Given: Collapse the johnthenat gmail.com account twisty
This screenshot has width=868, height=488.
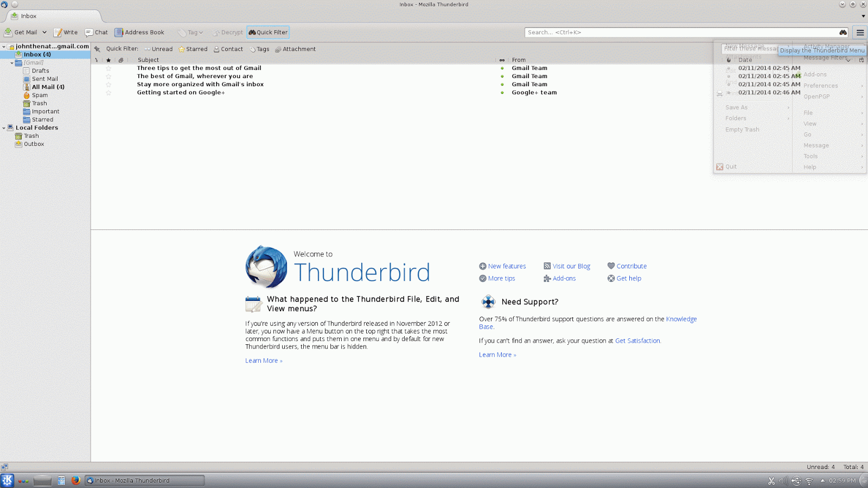Looking at the screenshot, I should coord(4,47).
